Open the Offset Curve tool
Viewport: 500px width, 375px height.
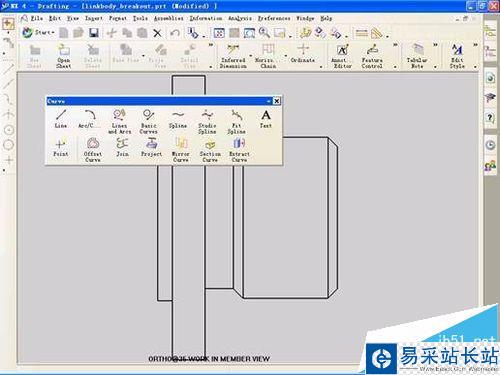pyautogui.click(x=93, y=150)
